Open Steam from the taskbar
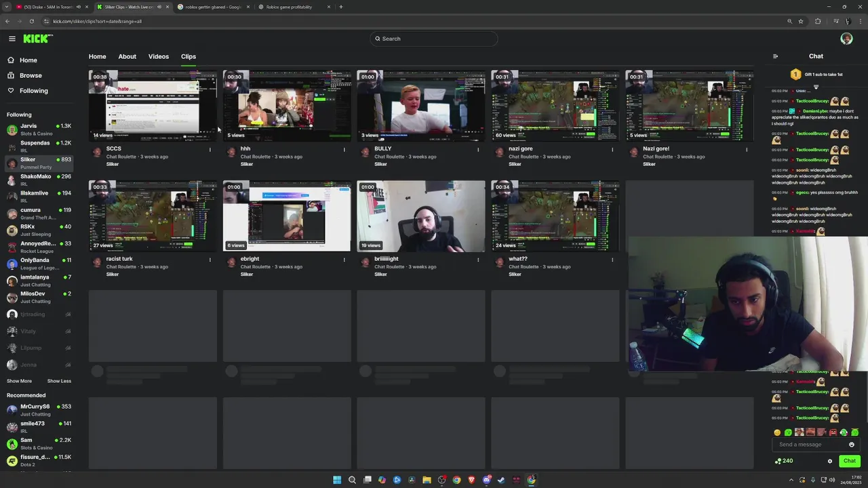This screenshot has width=868, height=488. pyautogui.click(x=501, y=480)
